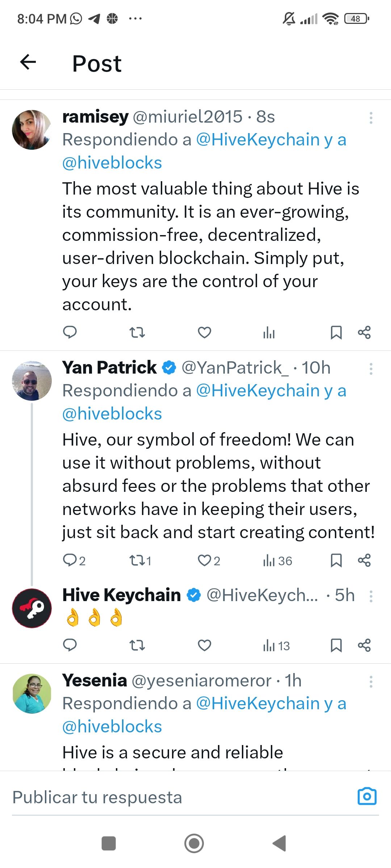The image size is (391, 868).
Task: Like Yan Patrick's post showing 2 likes
Action: 209,560
